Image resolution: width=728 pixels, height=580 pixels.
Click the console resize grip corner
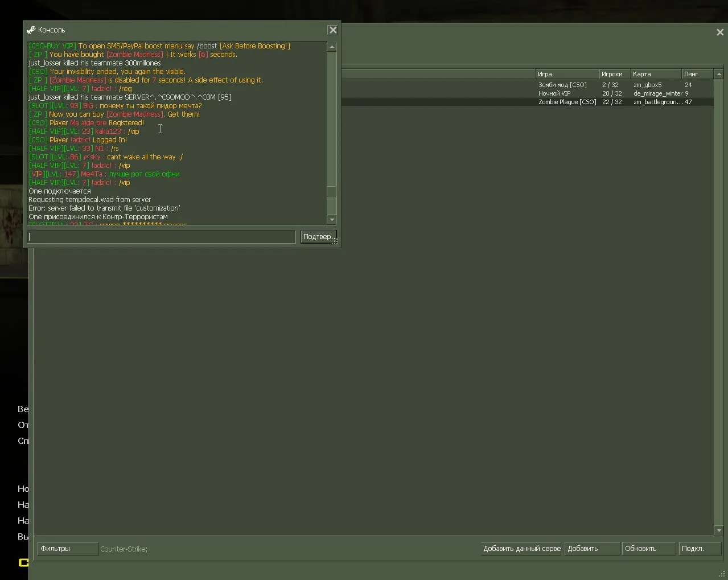(335, 242)
